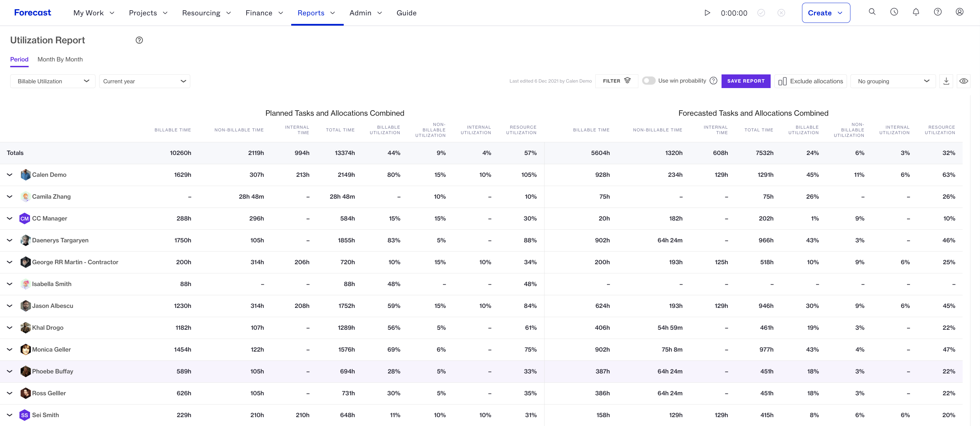This screenshot has height=426, width=980.
Task: Open notifications with the bell icon
Action: coord(916,12)
